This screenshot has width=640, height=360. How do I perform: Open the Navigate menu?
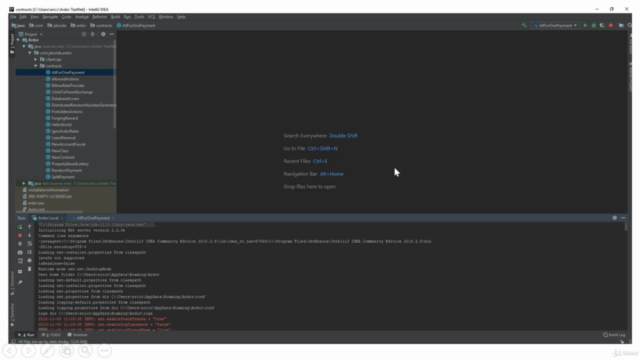click(x=50, y=17)
